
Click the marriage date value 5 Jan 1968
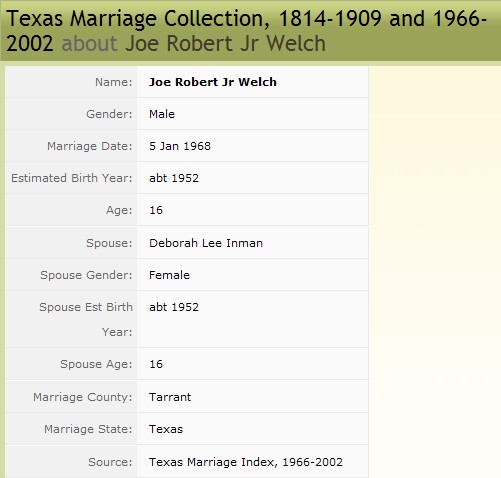[180, 146]
